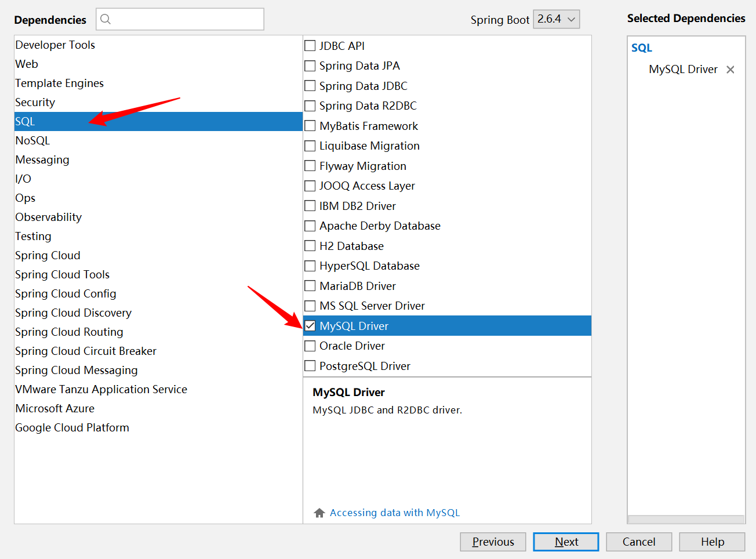This screenshot has width=756, height=559.
Task: Open Template Engines category
Action: click(x=158, y=83)
